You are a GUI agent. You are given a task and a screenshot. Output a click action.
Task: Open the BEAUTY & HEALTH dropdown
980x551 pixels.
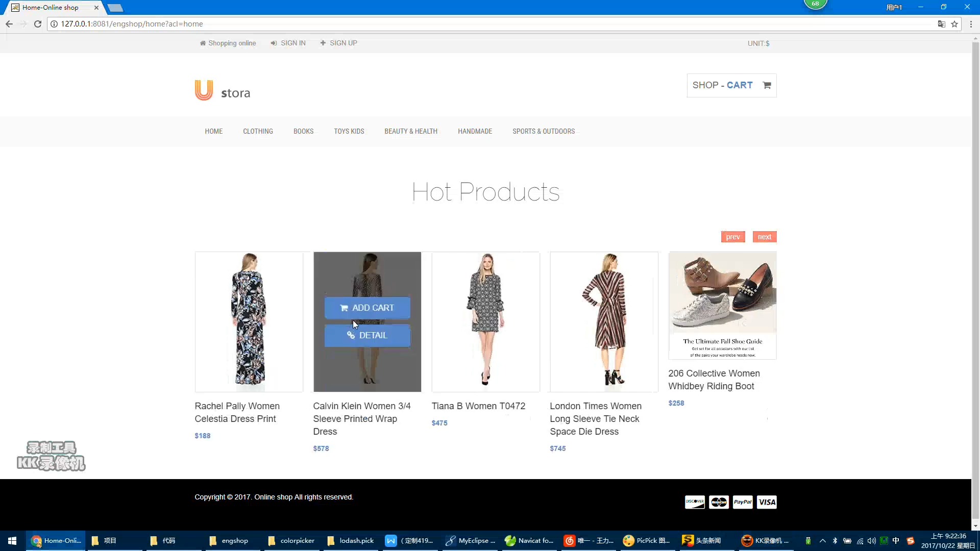coord(411,131)
